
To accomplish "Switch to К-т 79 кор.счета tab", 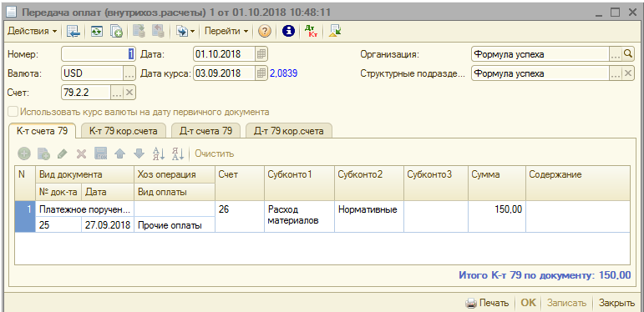I will [124, 131].
